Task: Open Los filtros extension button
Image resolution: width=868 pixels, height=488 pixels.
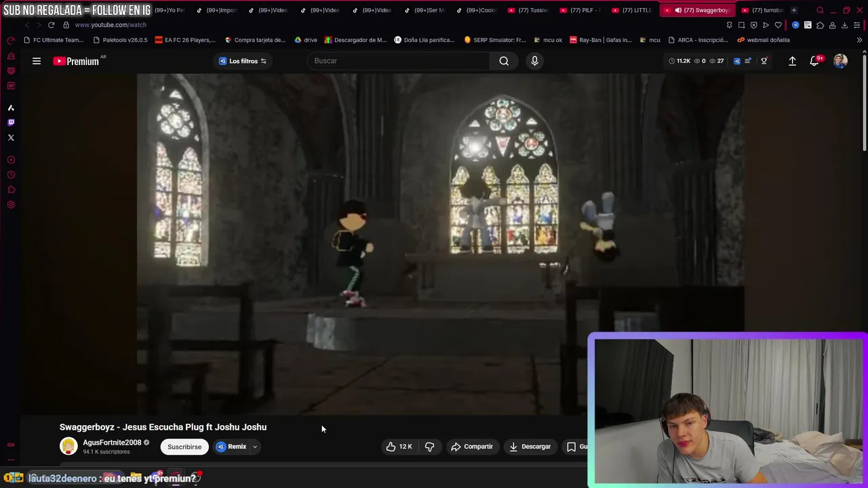Action: pyautogui.click(x=242, y=61)
